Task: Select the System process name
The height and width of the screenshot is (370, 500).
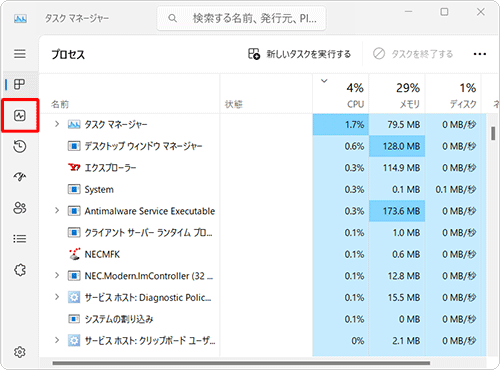Action: (99, 189)
